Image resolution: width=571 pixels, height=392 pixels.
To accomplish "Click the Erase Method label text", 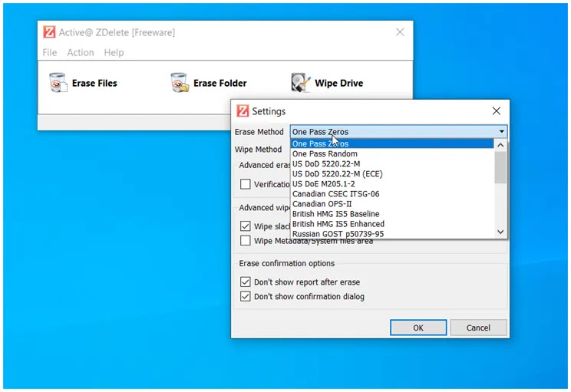I will (259, 132).
